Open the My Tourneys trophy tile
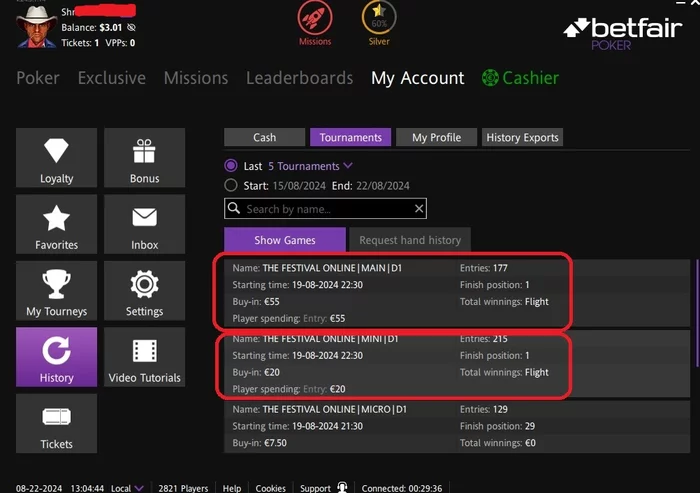This screenshot has height=493, width=700. (x=56, y=291)
